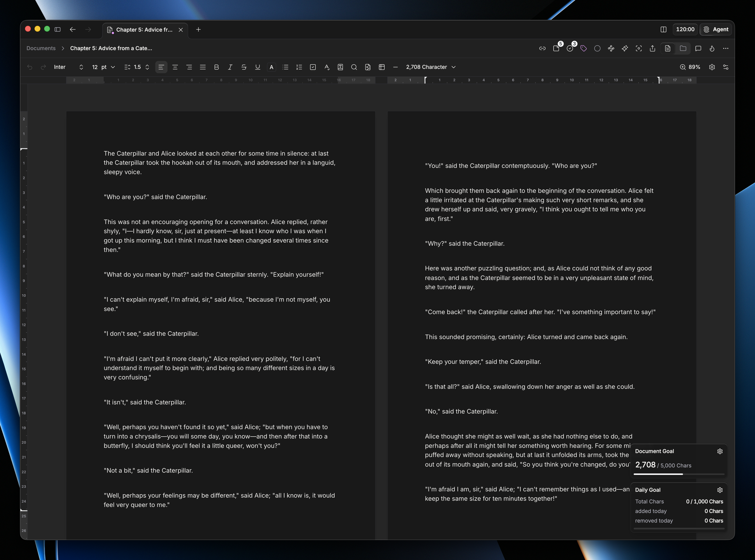Apply strikethrough formatting
755x560 pixels.
coord(244,67)
